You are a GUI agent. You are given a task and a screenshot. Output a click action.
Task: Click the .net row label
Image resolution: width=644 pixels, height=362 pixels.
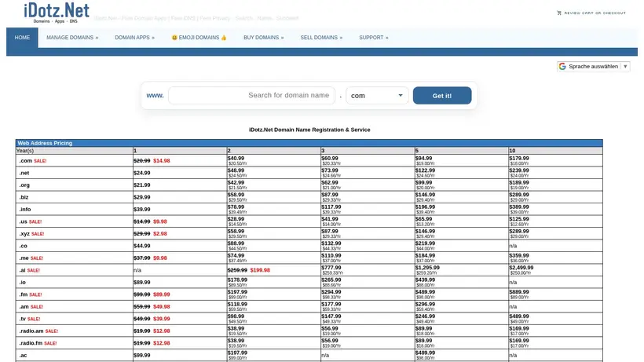pyautogui.click(x=24, y=173)
